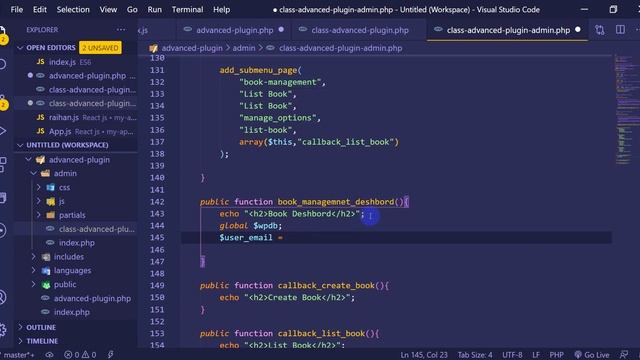Open the Terminal menu
640x360 pixels.
coord(187,9)
